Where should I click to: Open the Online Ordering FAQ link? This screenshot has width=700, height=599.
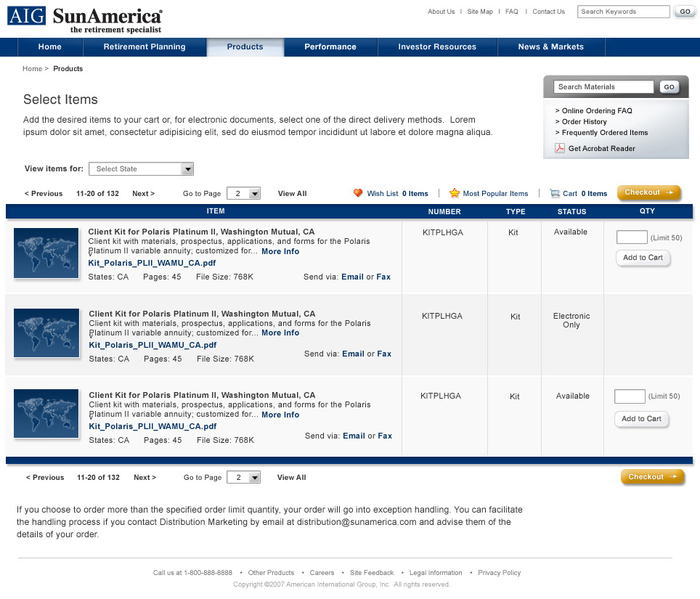pyautogui.click(x=597, y=110)
